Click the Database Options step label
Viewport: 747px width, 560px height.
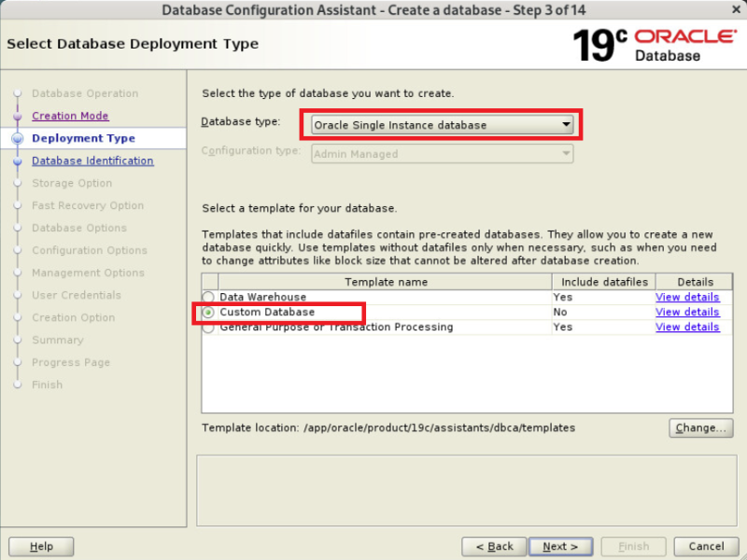(79, 228)
